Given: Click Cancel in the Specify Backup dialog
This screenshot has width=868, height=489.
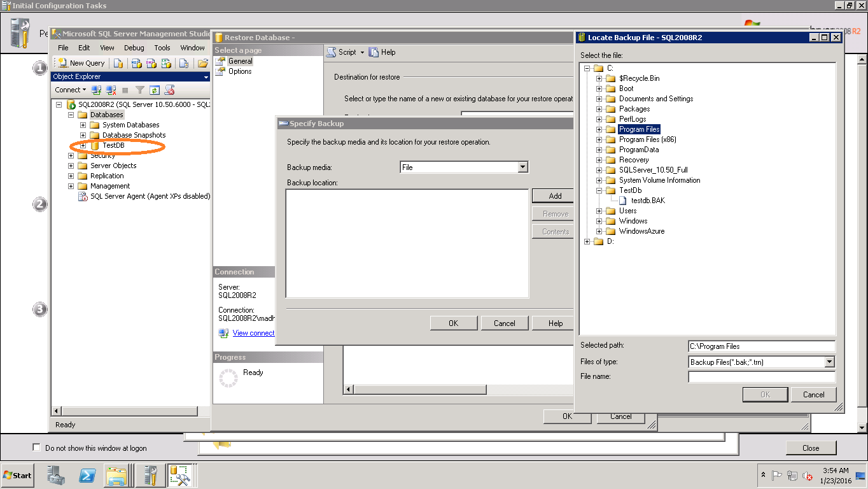Looking at the screenshot, I should (504, 323).
